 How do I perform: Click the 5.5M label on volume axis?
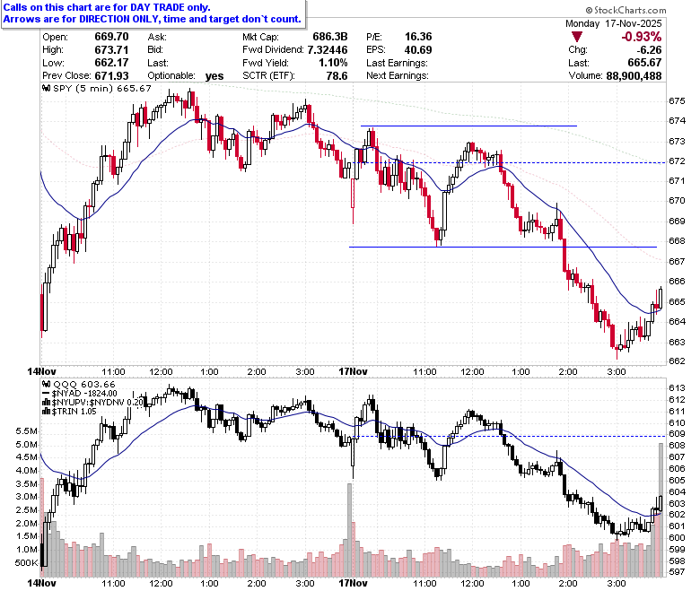(26, 431)
